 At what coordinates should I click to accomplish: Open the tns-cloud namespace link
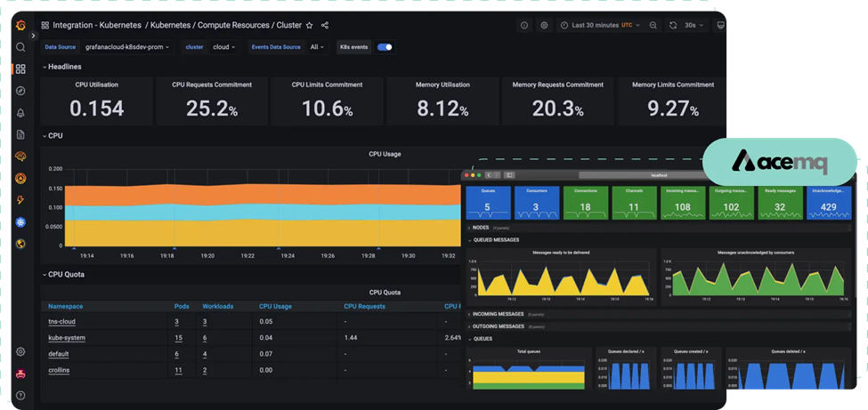(61, 322)
